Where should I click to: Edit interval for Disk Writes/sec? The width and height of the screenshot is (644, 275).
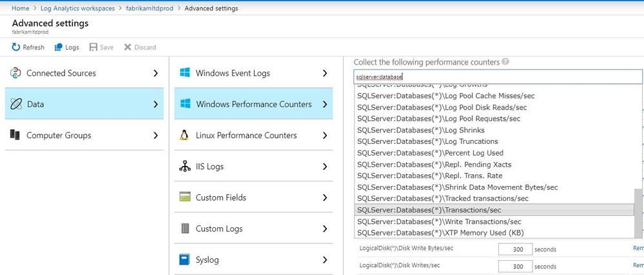[515, 267]
